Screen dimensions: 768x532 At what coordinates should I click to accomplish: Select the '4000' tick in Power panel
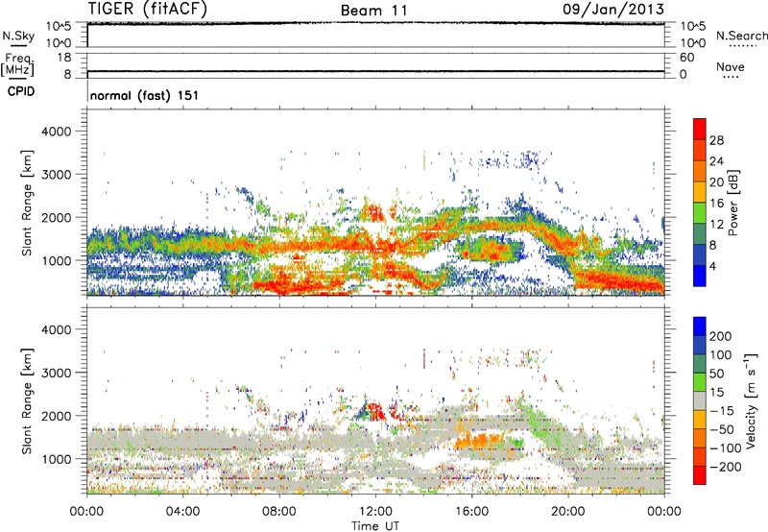57,132
